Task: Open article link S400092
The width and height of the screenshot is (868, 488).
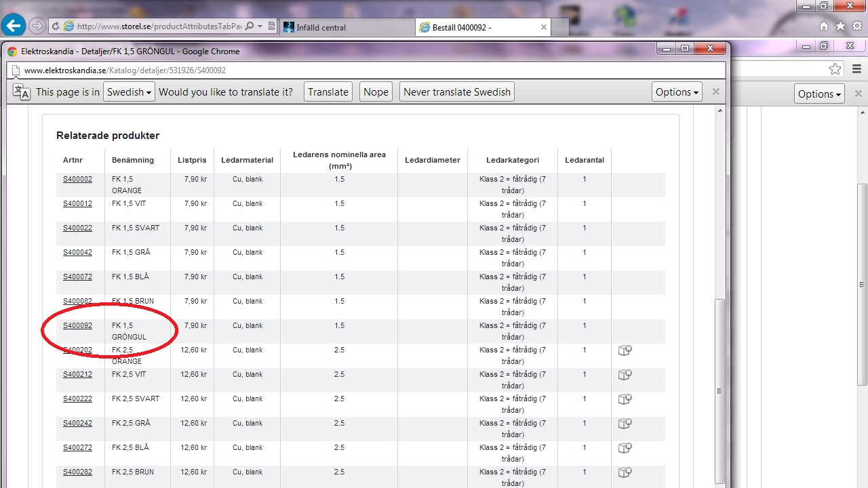Action: 77,326
